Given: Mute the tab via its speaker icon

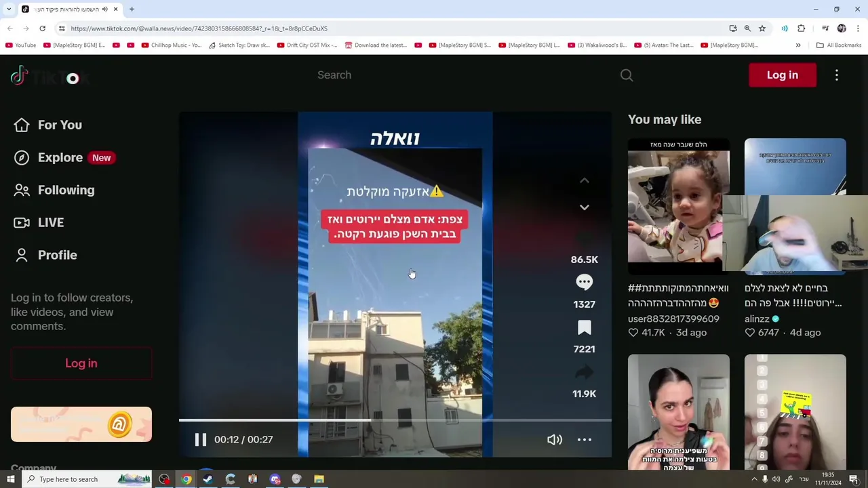Looking at the screenshot, I should point(104,9).
